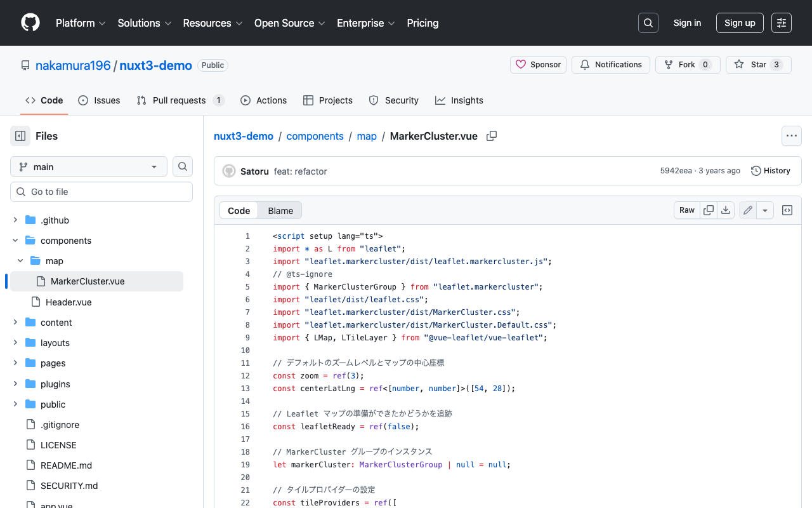Select the Code view toggle
This screenshot has width=812, height=508.
(x=239, y=211)
